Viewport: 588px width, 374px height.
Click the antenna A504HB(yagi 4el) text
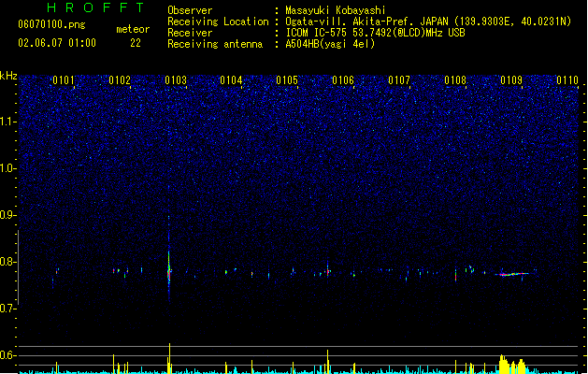click(x=330, y=44)
